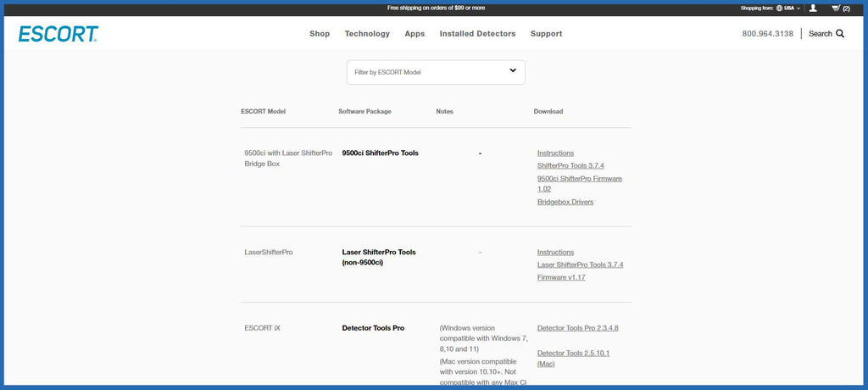This screenshot has height=390, width=868.
Task: Select Installed Detectors in the navigation
Action: tap(477, 34)
